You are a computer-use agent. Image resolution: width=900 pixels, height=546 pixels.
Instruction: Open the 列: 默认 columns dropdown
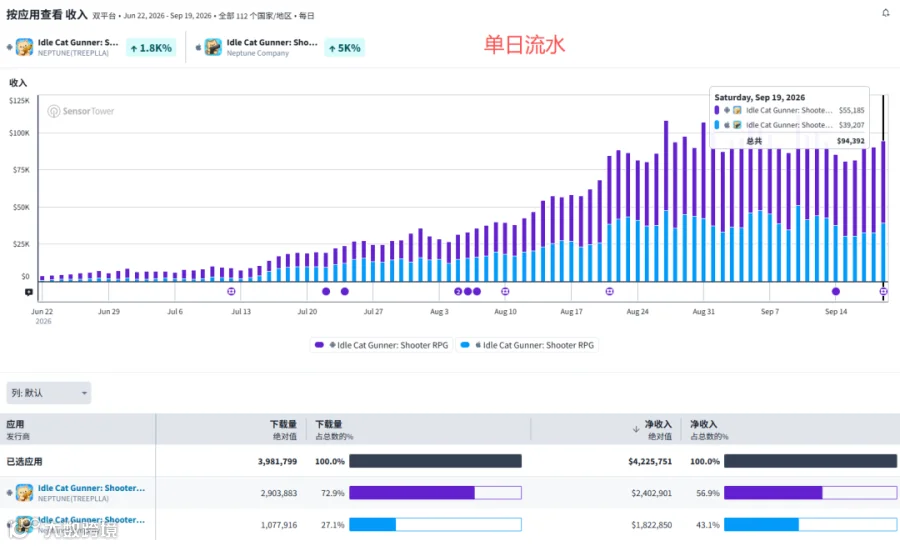coord(49,393)
